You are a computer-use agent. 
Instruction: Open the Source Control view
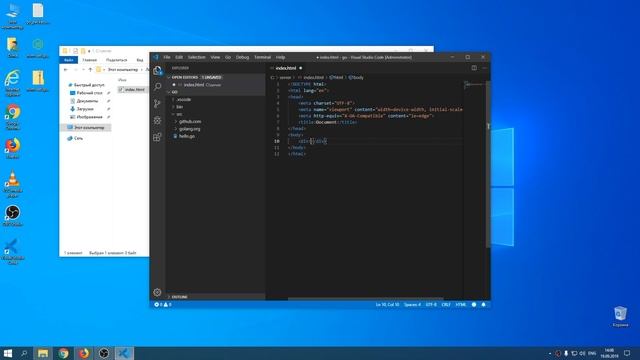point(158,103)
